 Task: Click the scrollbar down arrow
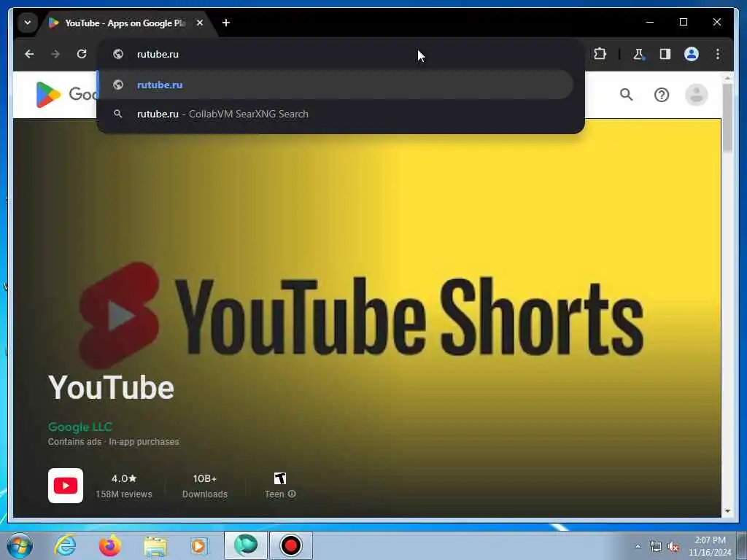[727, 511]
